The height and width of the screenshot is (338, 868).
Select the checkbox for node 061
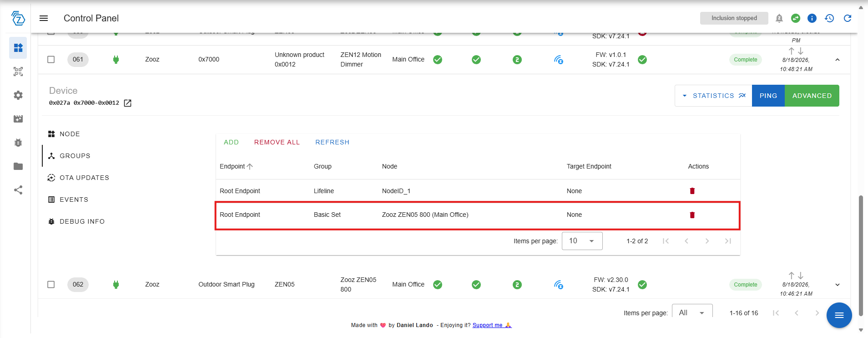(x=51, y=60)
